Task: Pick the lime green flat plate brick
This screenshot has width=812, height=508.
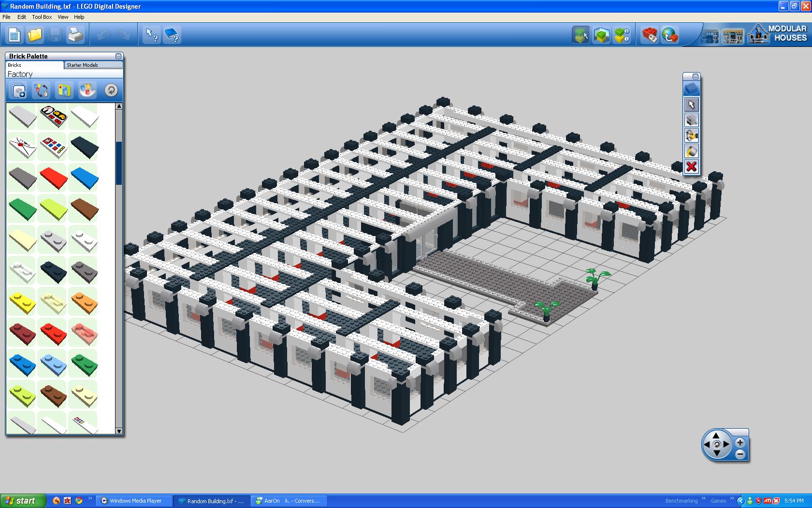Action: pos(53,209)
